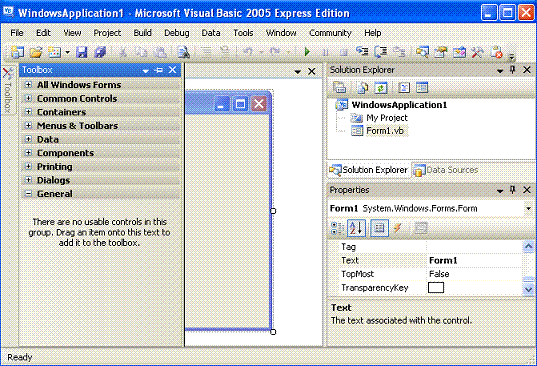Image resolution: width=537 pixels, height=366 pixels.
Task: Expand the Common Controls toolbox group
Action: [29, 99]
